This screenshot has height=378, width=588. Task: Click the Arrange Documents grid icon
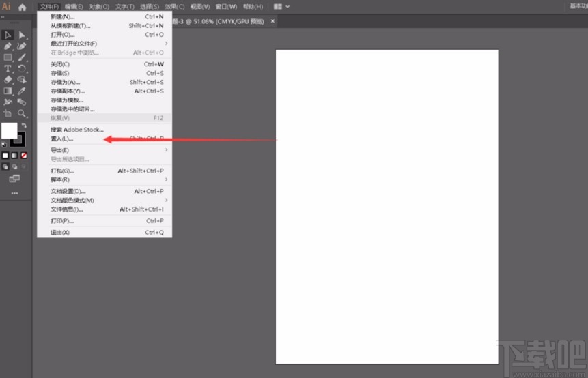[x=278, y=6]
